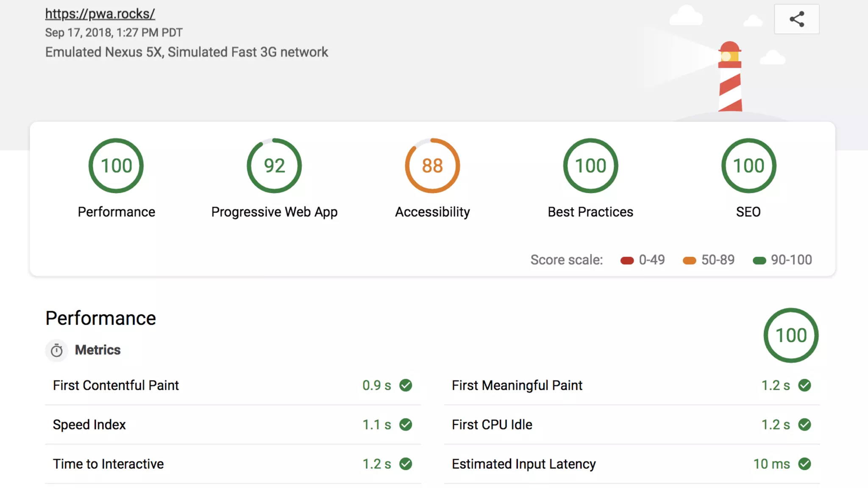The height and width of the screenshot is (488, 868).
Task: Jump to Performance via its score gauge
Action: click(x=116, y=166)
